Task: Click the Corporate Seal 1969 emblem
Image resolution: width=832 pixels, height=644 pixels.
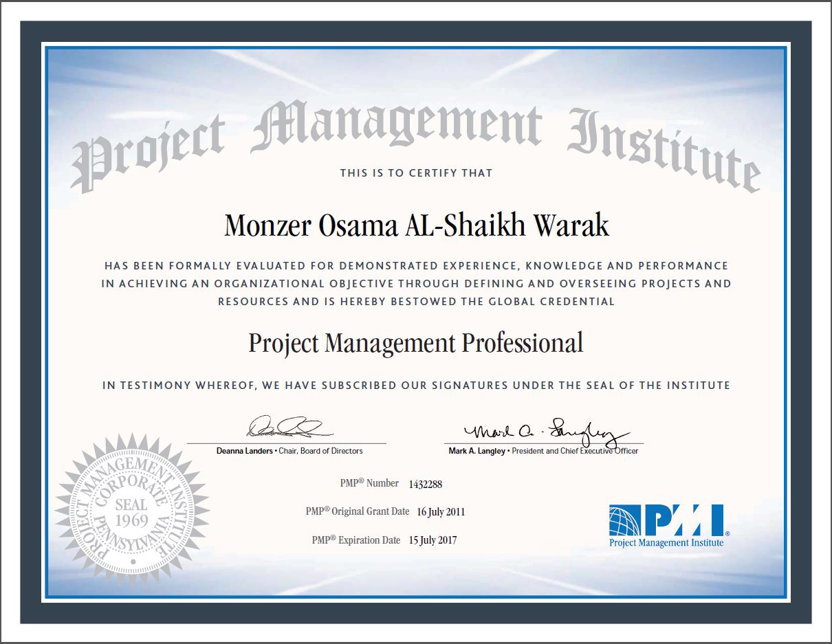Action: point(131,511)
